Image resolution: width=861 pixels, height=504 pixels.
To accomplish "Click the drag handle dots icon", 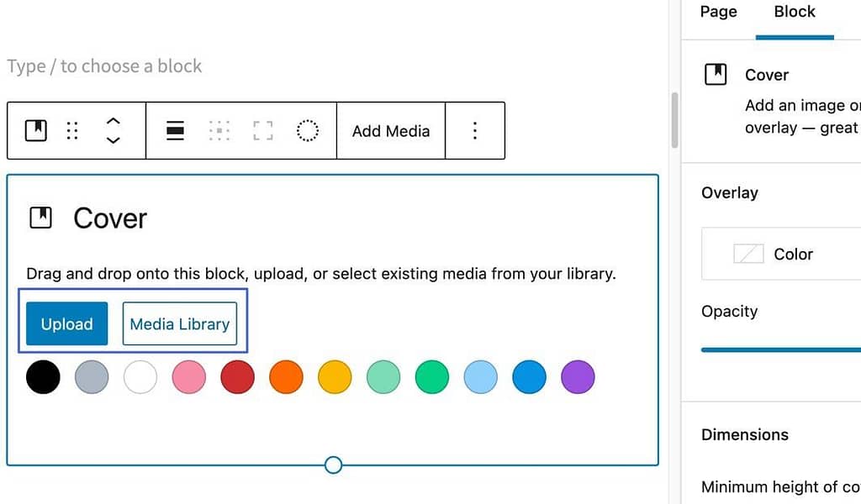I will pos(72,130).
